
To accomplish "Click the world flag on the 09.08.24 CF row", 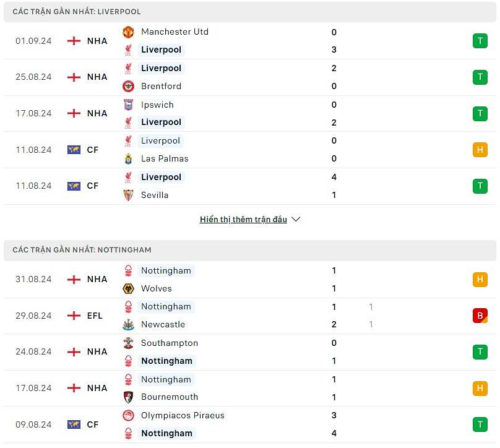I will pyautogui.click(x=74, y=424).
